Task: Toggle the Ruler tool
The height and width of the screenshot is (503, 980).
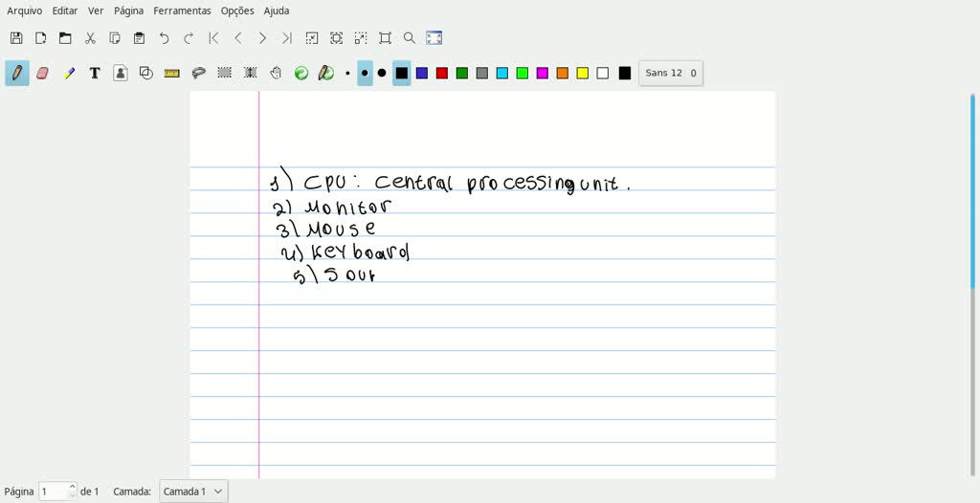Action: click(x=172, y=73)
